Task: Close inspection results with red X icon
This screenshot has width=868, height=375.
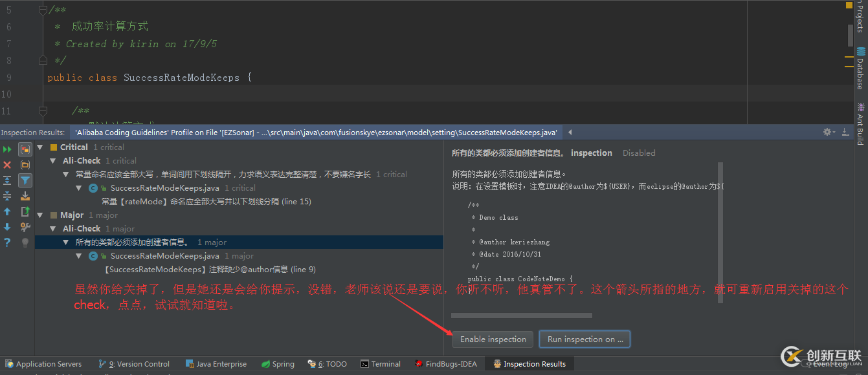Action: [x=7, y=165]
